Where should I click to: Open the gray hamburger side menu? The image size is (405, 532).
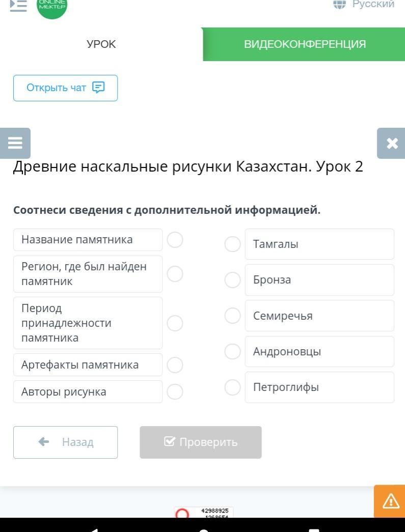point(15,143)
